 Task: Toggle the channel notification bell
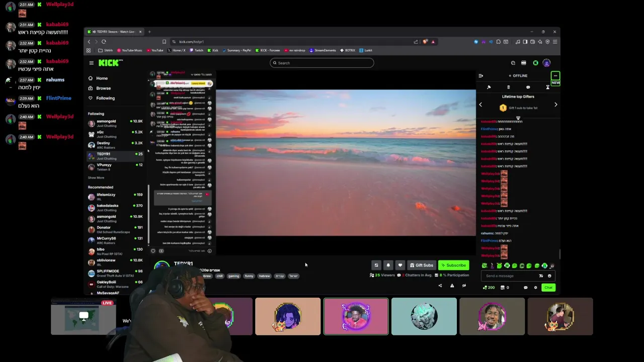(388, 265)
